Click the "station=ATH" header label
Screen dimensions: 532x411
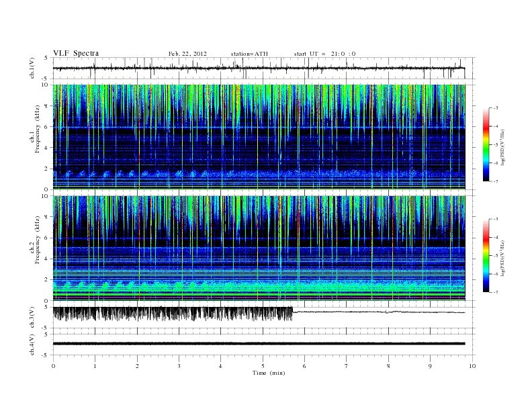(x=249, y=54)
